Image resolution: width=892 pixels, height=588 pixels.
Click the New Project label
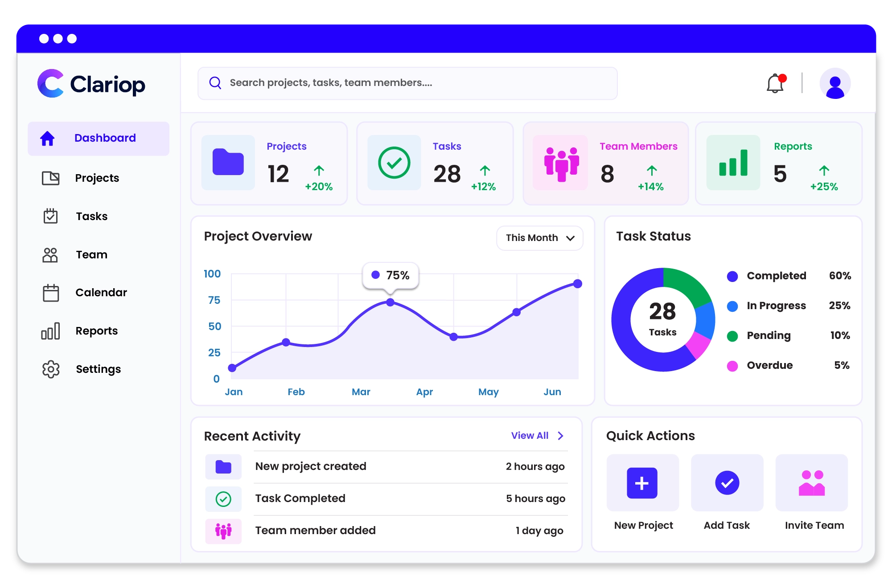point(643,525)
